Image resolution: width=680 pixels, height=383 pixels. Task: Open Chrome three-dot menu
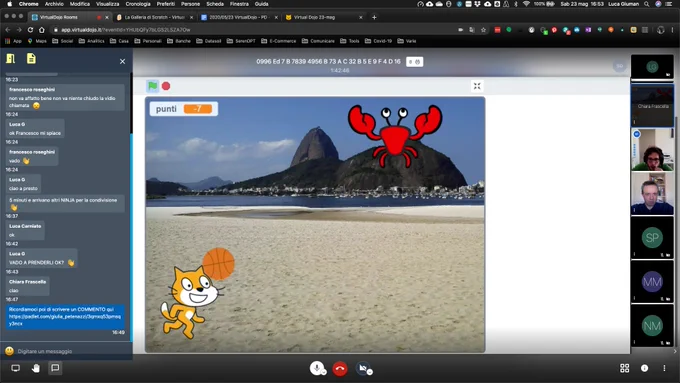pos(673,30)
